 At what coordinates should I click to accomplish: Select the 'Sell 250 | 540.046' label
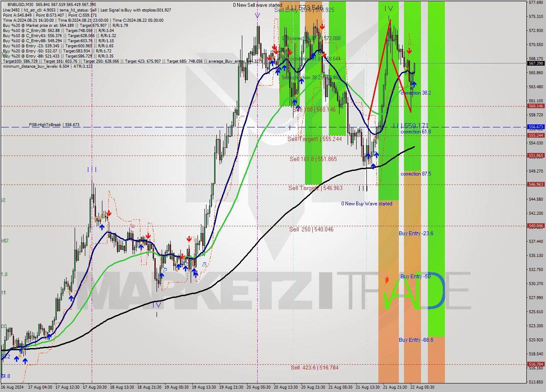coord(311,229)
